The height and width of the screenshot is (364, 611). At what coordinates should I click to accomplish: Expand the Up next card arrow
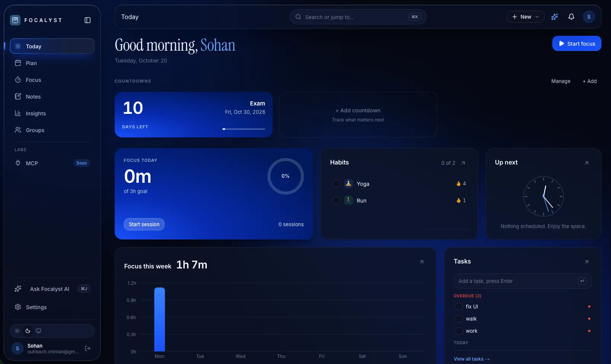587,163
